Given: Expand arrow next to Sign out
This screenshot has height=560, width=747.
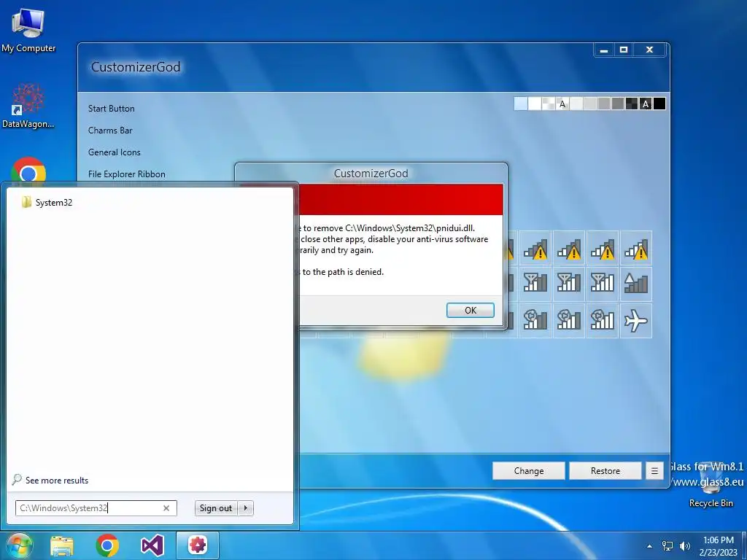Looking at the screenshot, I should pyautogui.click(x=245, y=508).
